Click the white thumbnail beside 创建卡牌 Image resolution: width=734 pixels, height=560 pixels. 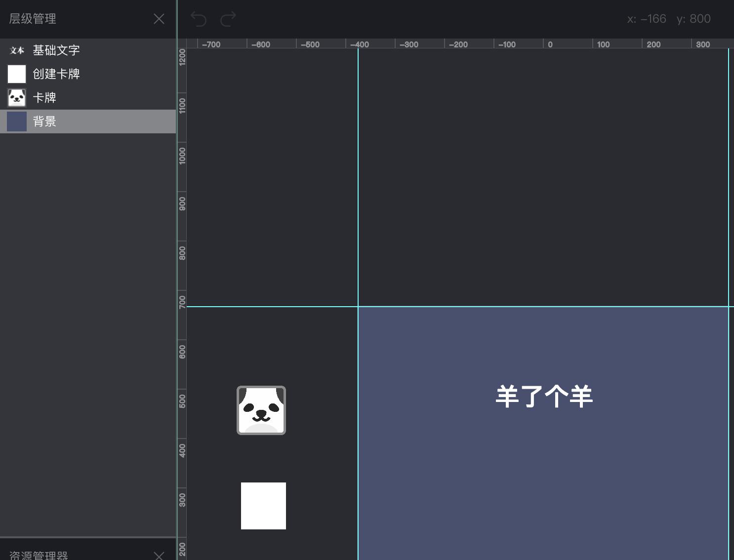coord(17,74)
